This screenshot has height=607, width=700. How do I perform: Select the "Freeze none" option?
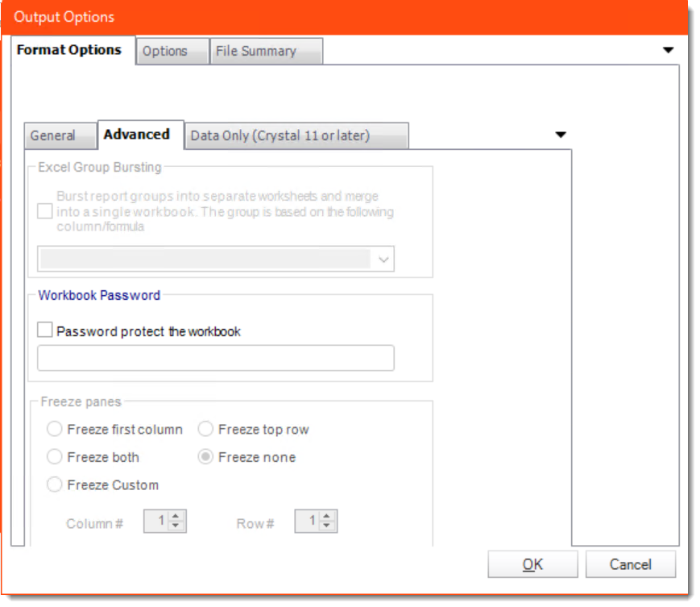coord(206,457)
